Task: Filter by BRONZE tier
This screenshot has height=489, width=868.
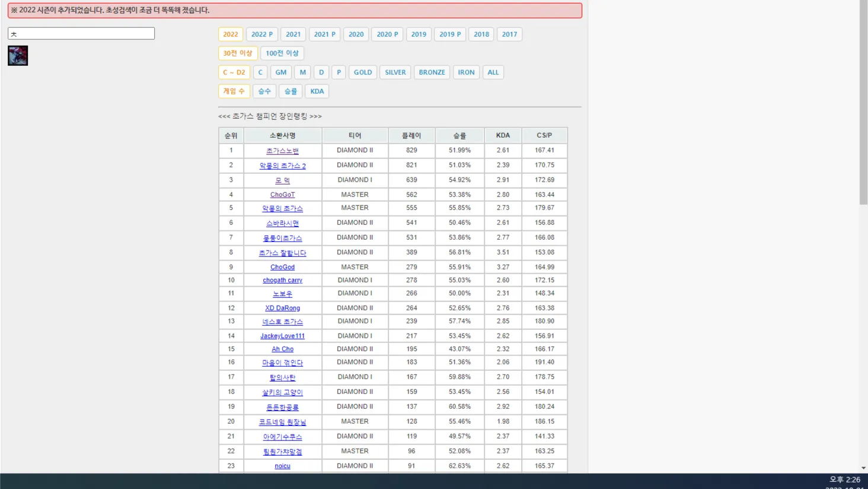Action: (x=432, y=72)
